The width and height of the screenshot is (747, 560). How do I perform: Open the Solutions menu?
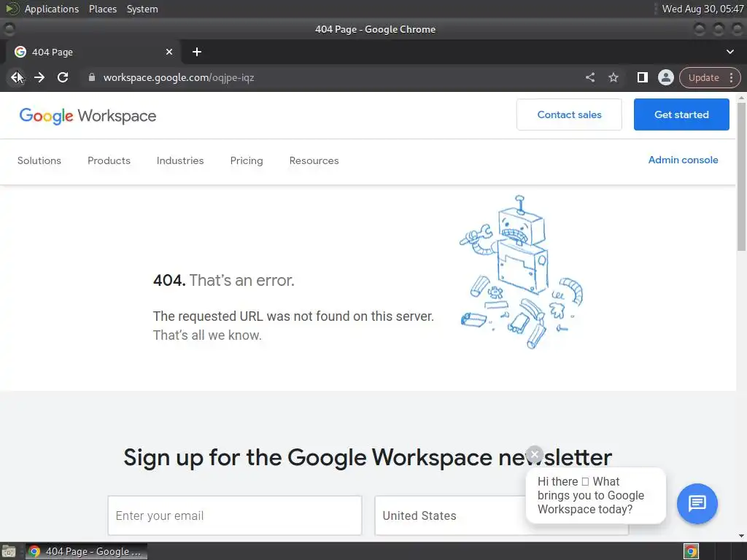pos(39,160)
